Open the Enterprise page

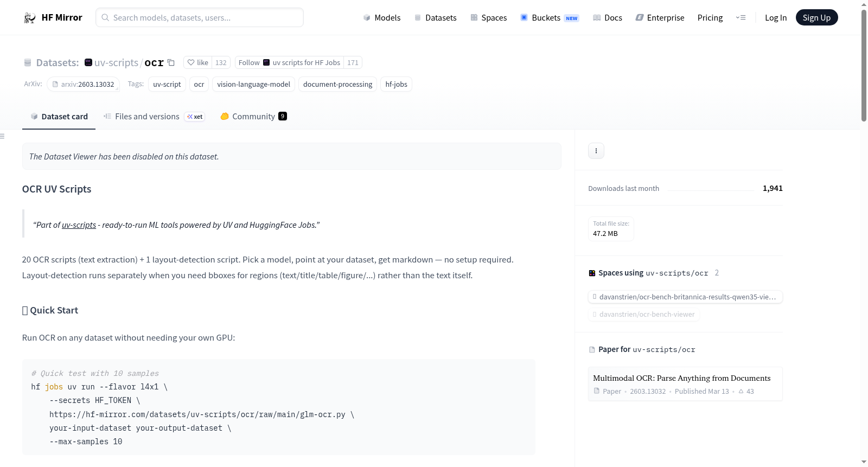[660, 17]
